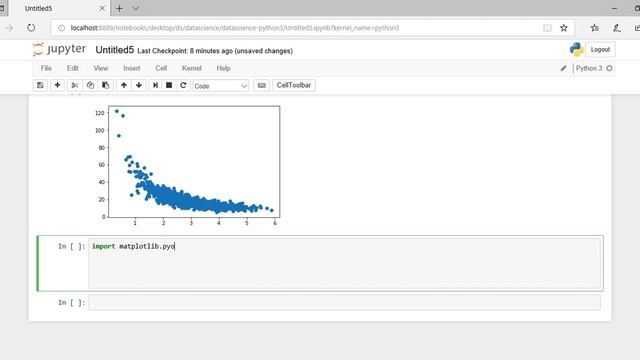Open the File menu
Screen dimensions: 640x360
coord(46,68)
